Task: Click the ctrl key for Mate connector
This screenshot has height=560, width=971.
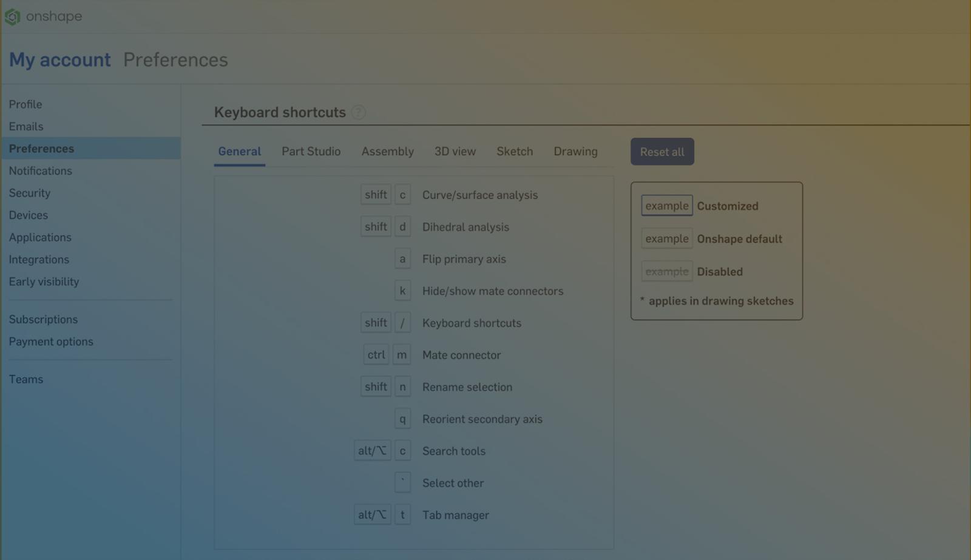Action: [x=376, y=355]
